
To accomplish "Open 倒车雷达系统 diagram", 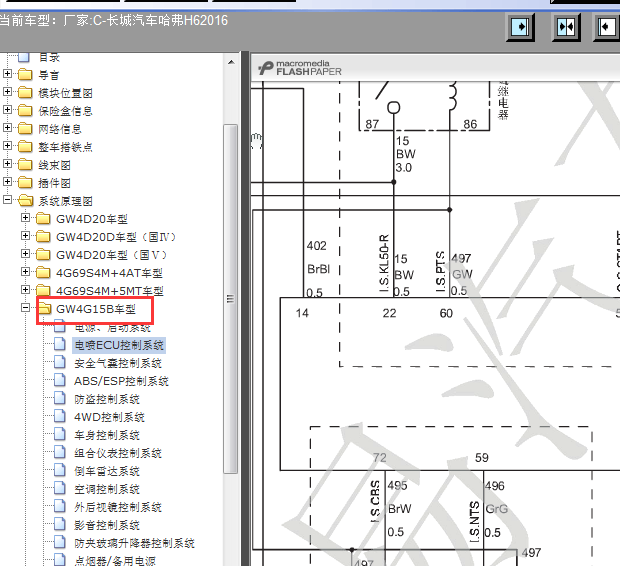I will point(107,471).
